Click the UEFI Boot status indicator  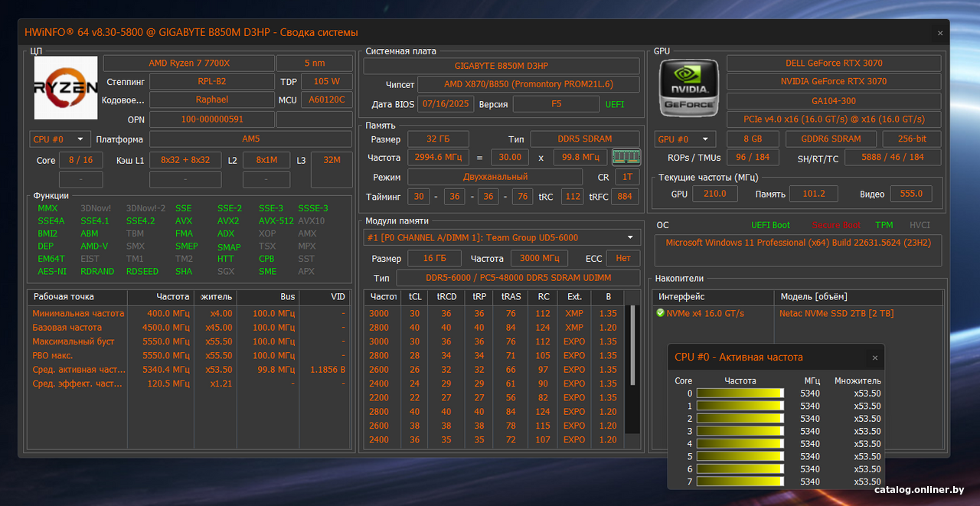[x=770, y=226]
